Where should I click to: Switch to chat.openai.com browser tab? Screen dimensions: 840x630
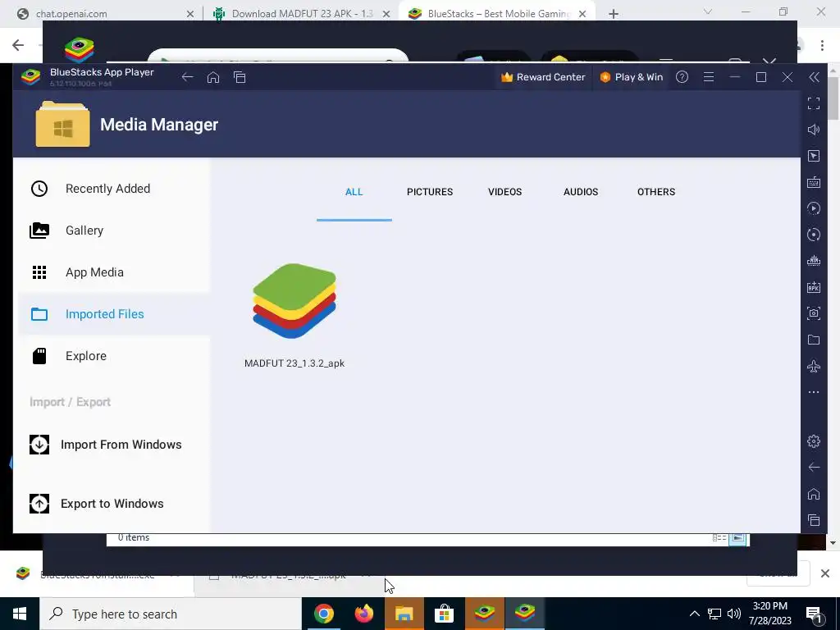click(102, 14)
